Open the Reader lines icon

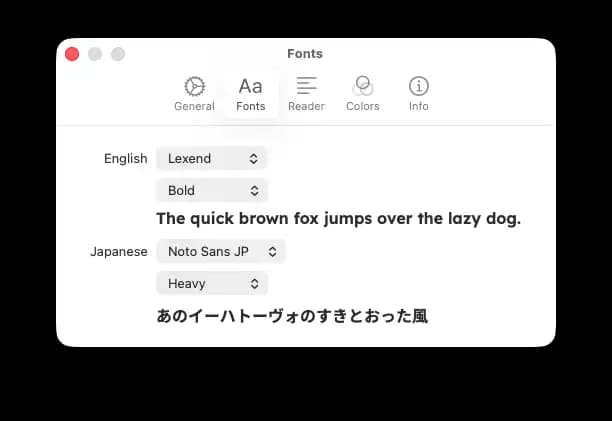[x=306, y=86]
